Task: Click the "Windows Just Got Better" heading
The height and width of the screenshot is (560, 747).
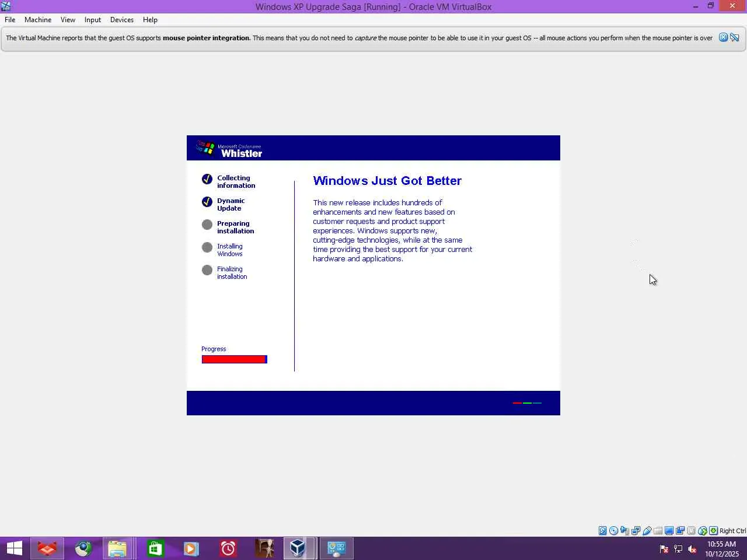Action: (387, 181)
